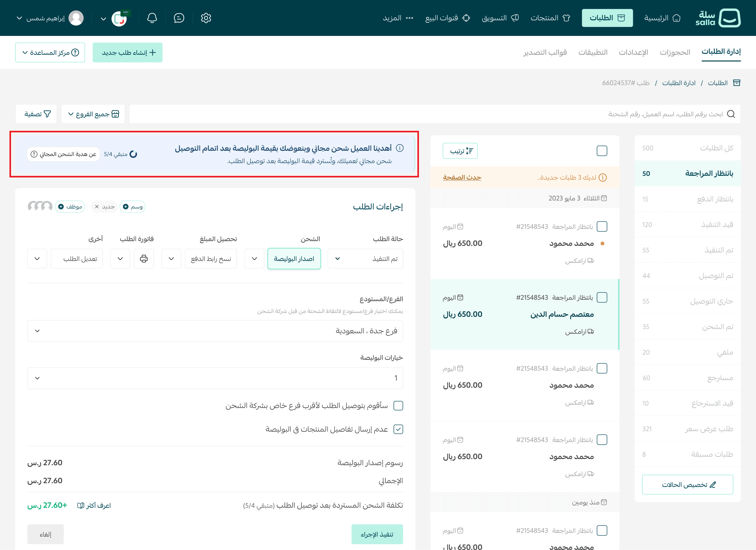Open the chat messages icon
The height and width of the screenshot is (550, 756).
pyautogui.click(x=179, y=18)
